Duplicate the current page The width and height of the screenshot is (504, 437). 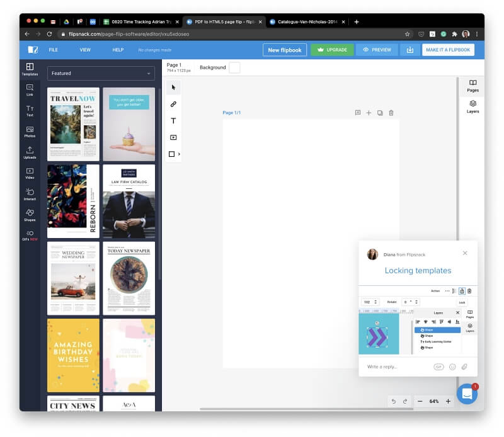[x=380, y=113]
